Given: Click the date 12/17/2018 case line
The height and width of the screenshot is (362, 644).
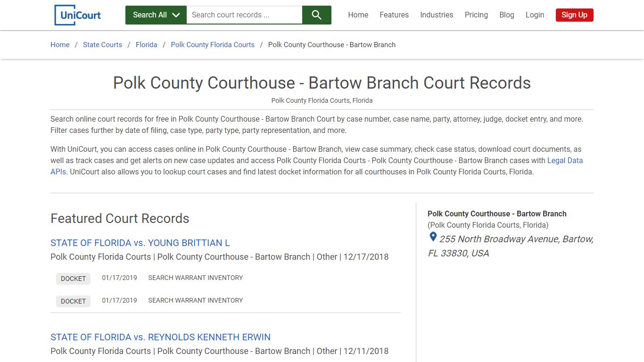Looking at the screenshot, I should click(x=220, y=257).
